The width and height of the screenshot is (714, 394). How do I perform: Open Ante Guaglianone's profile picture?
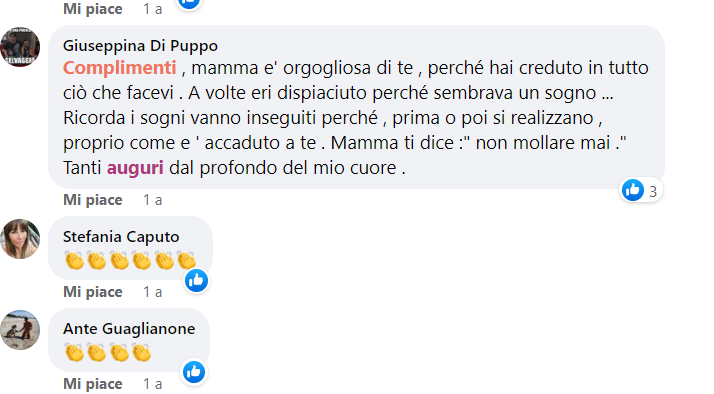pos(20,330)
